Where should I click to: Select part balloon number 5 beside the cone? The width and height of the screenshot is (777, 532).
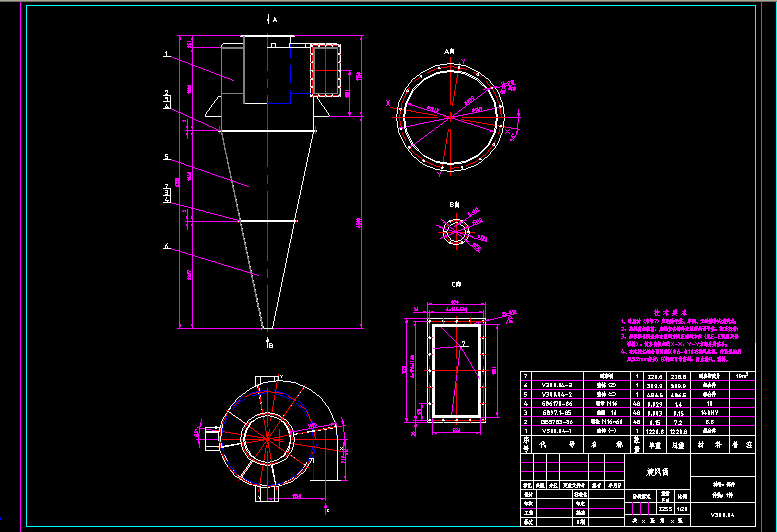click(x=166, y=156)
